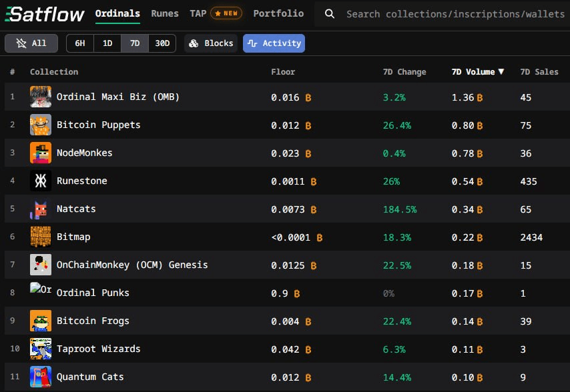Image resolution: width=570 pixels, height=392 pixels.
Task: Click the Natcats cat icon
Action: (x=41, y=209)
